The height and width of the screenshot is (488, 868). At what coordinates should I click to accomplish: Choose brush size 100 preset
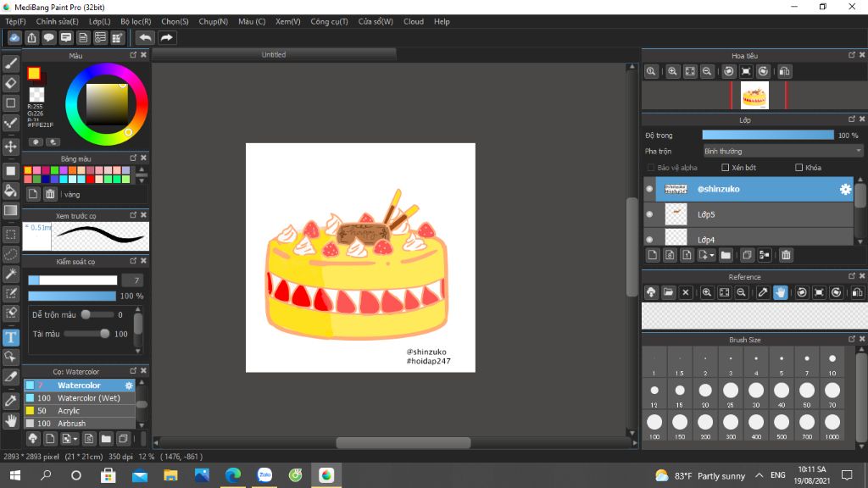pyautogui.click(x=654, y=423)
